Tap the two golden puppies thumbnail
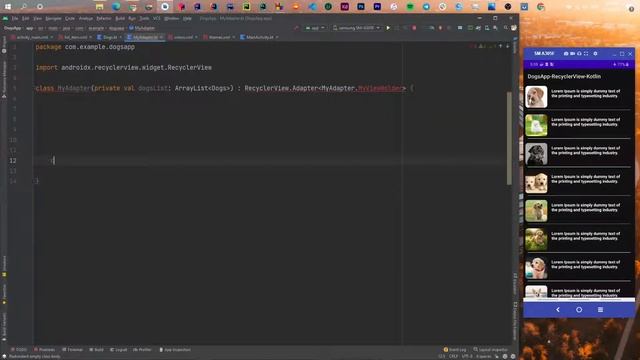This screenshot has width=640, height=360. coord(536,182)
